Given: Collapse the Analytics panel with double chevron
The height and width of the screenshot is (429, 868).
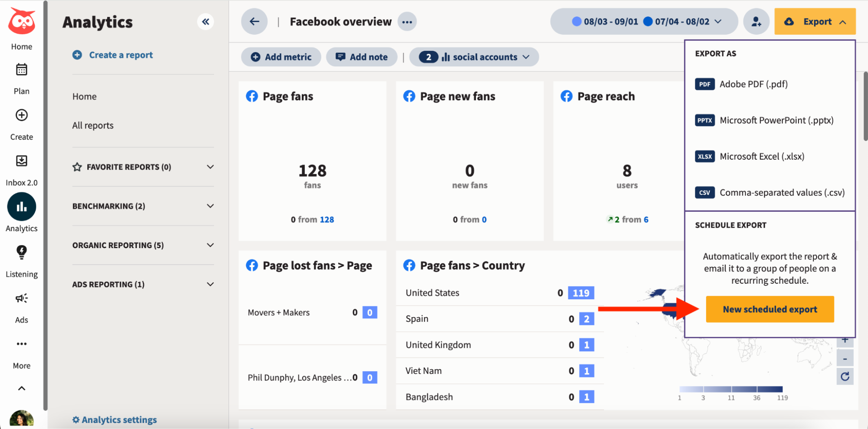Looking at the screenshot, I should tap(206, 21).
